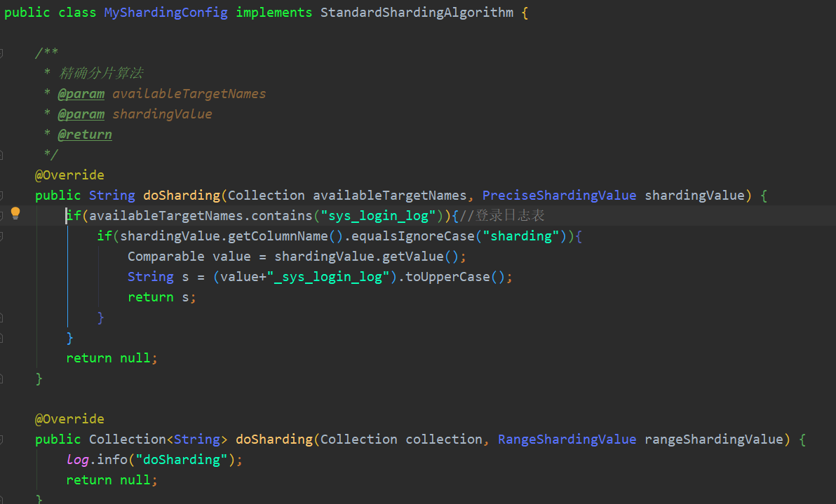Click the //登录日志表 line comment
Screen dimensions: 836x504
(501, 216)
